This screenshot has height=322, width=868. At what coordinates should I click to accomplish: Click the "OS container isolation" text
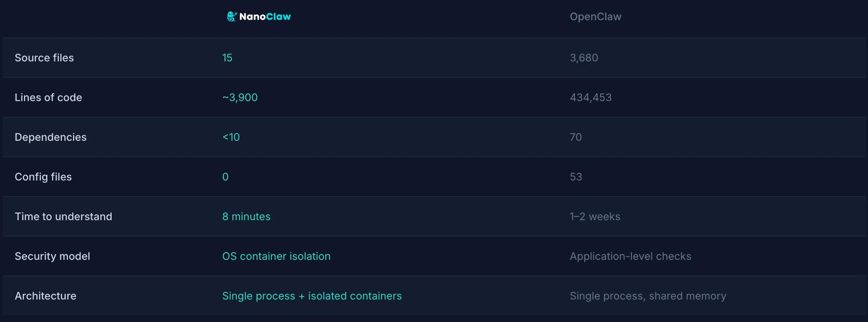[x=276, y=256]
